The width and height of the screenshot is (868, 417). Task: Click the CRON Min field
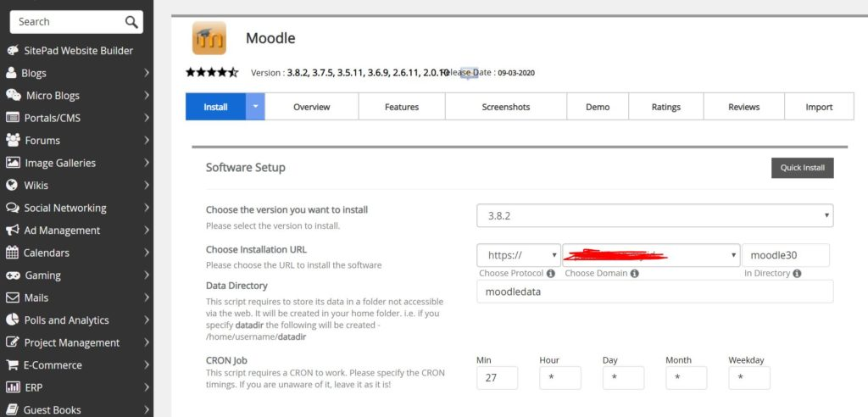click(x=497, y=378)
